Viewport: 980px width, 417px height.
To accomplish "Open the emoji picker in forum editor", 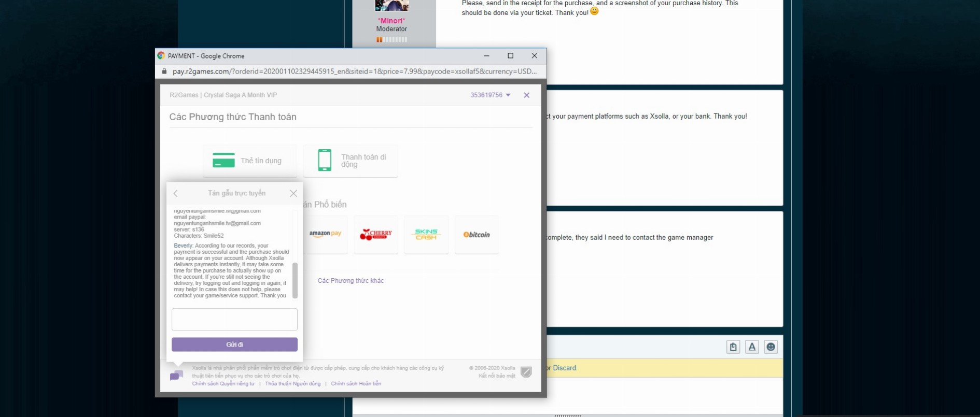I will 771,347.
